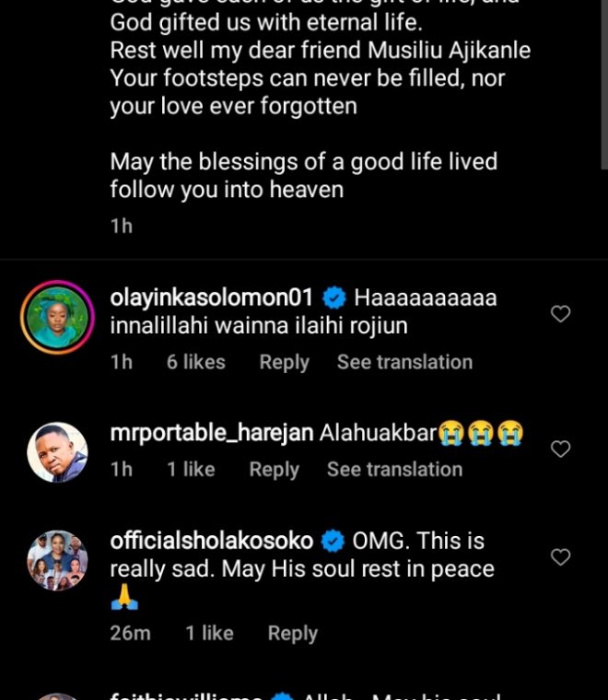Tap the verified badge beside officialsholakosoko
Viewport: 608px width, 700px height.
point(333,541)
